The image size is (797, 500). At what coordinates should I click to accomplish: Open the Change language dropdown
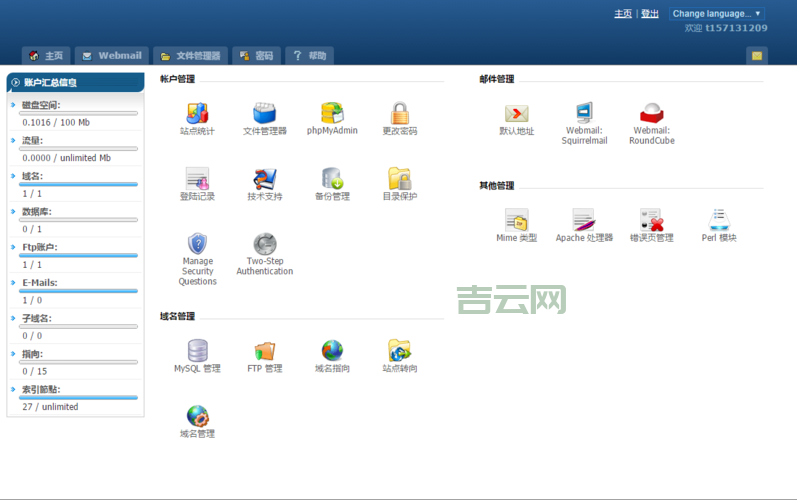[x=716, y=14]
